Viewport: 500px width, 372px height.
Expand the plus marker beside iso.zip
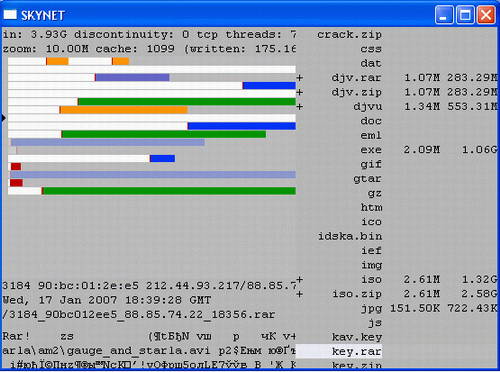click(300, 294)
